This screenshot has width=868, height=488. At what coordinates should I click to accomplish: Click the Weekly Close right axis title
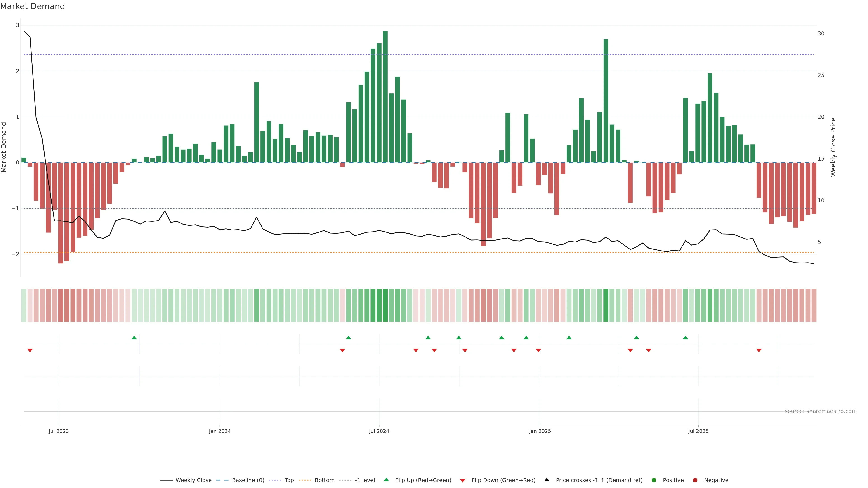(x=833, y=147)
